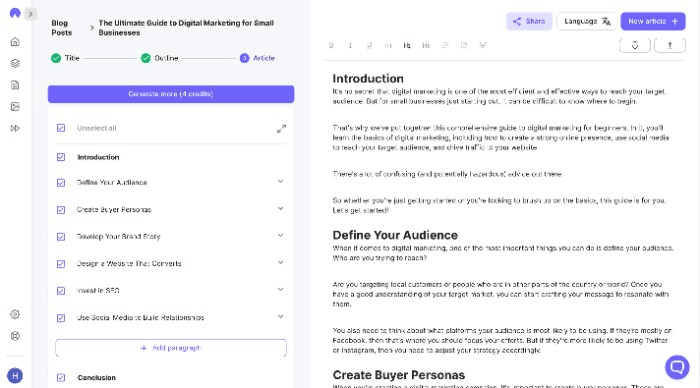Uncheck the Develop Your Brand Story checkbox
Viewport: 700px width, 388px height.
tap(61, 237)
